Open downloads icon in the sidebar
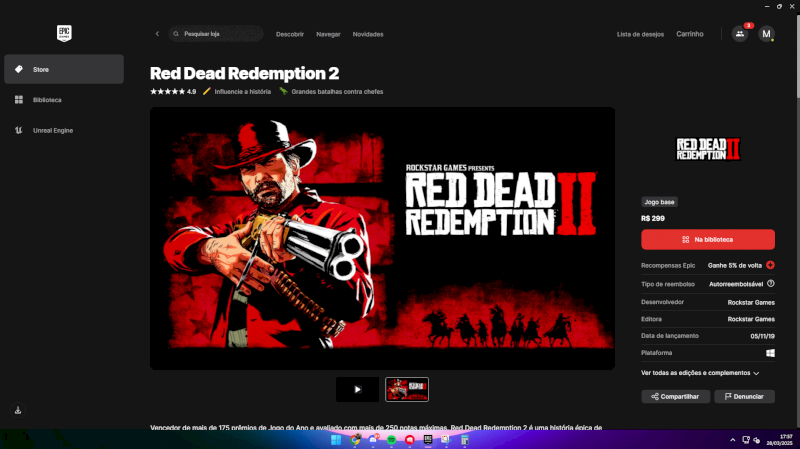 [18, 410]
